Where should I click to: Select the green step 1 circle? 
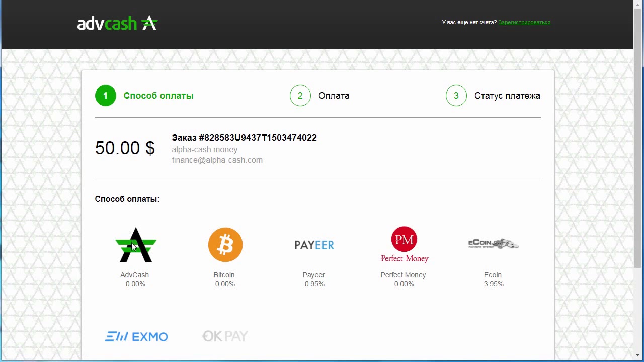coord(106,96)
